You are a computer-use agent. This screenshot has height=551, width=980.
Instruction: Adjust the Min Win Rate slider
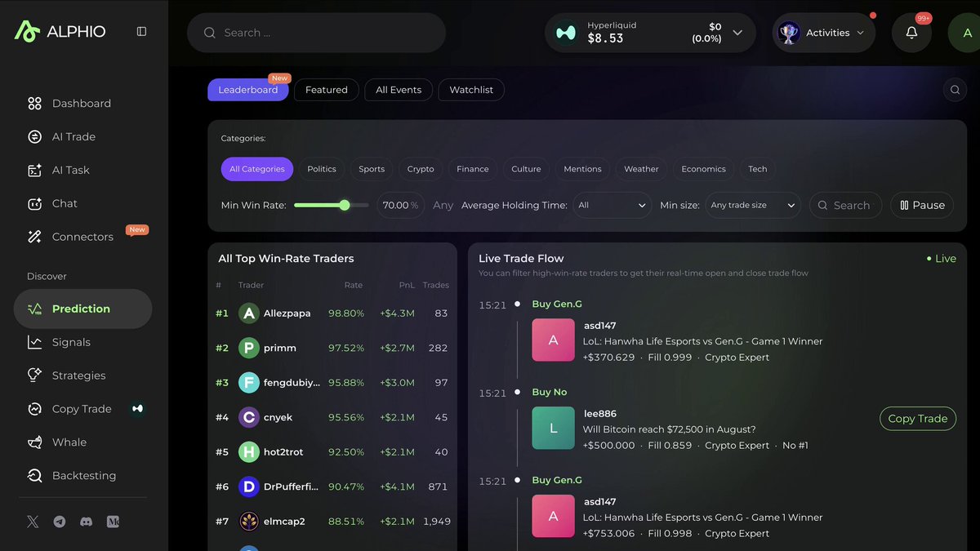pos(331,206)
